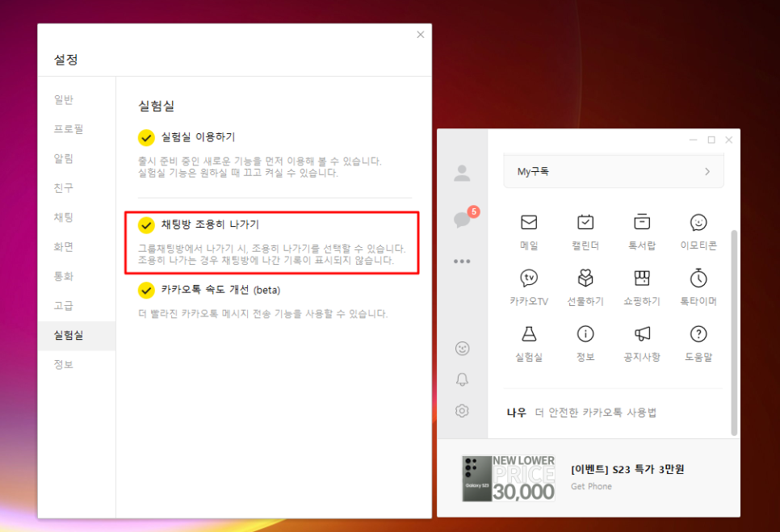
Task: Open the smiley emoticon icon in sidebar
Action: (x=462, y=349)
